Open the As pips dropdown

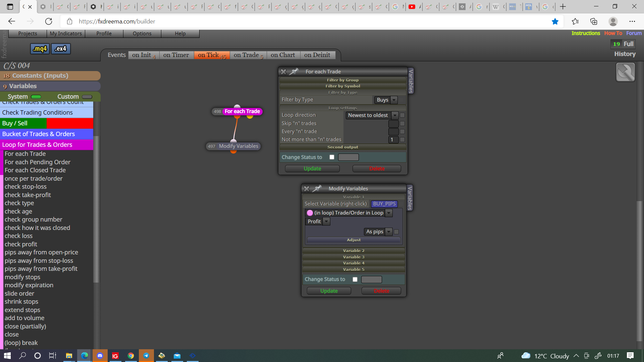(x=378, y=232)
